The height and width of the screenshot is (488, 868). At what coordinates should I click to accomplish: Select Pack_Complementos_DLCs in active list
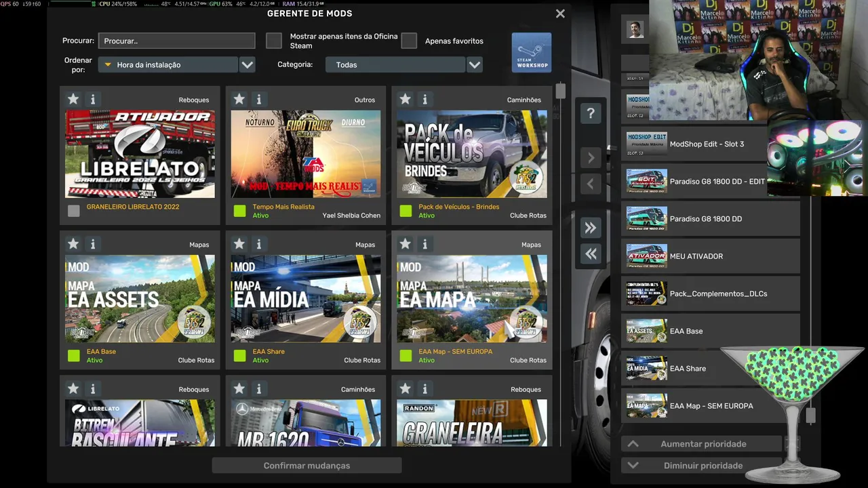click(710, 293)
